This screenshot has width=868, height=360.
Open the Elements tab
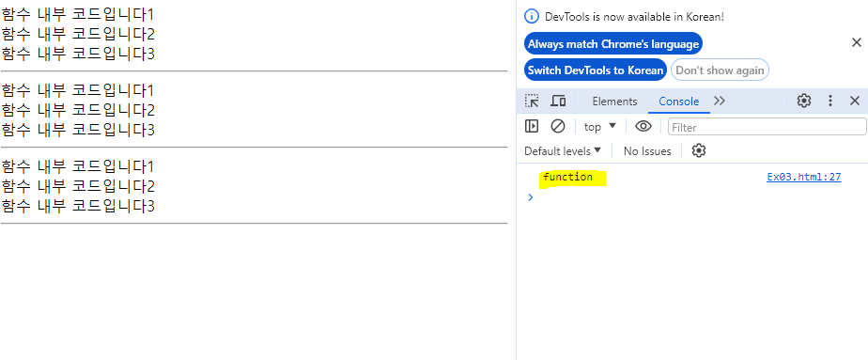coord(614,102)
